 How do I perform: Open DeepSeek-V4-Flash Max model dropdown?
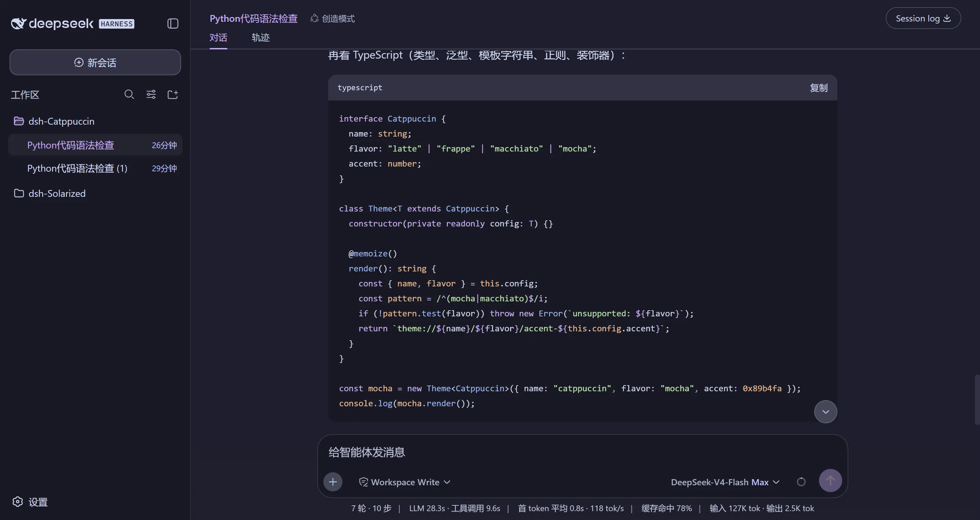point(725,482)
